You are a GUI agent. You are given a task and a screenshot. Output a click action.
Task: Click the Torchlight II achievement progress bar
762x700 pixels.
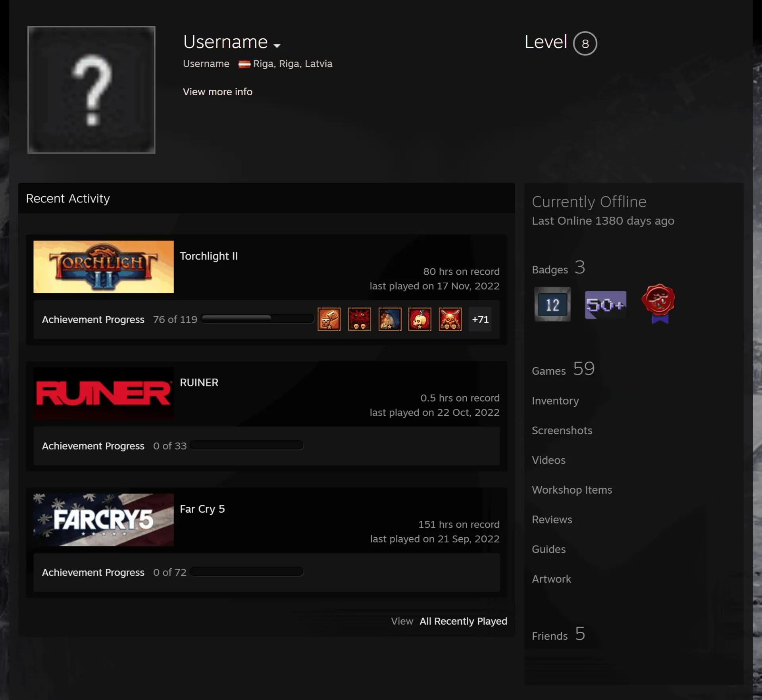[258, 318]
